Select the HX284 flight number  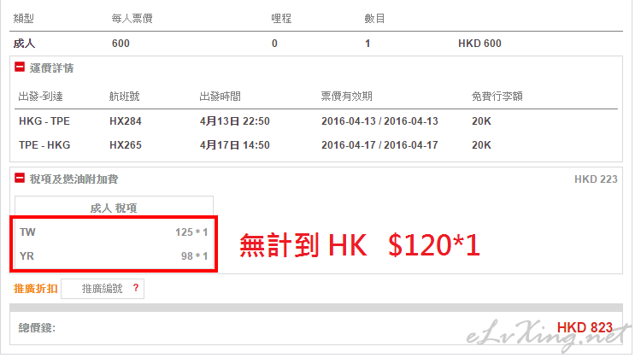(x=126, y=121)
